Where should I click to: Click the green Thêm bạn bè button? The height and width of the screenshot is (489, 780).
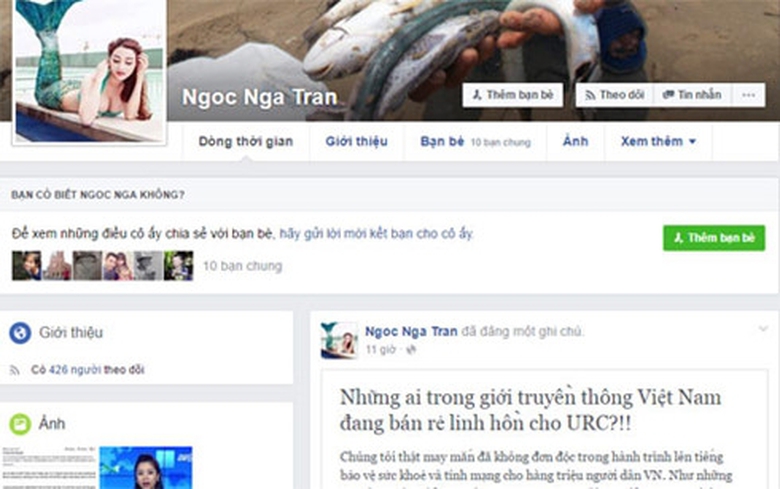tap(714, 238)
